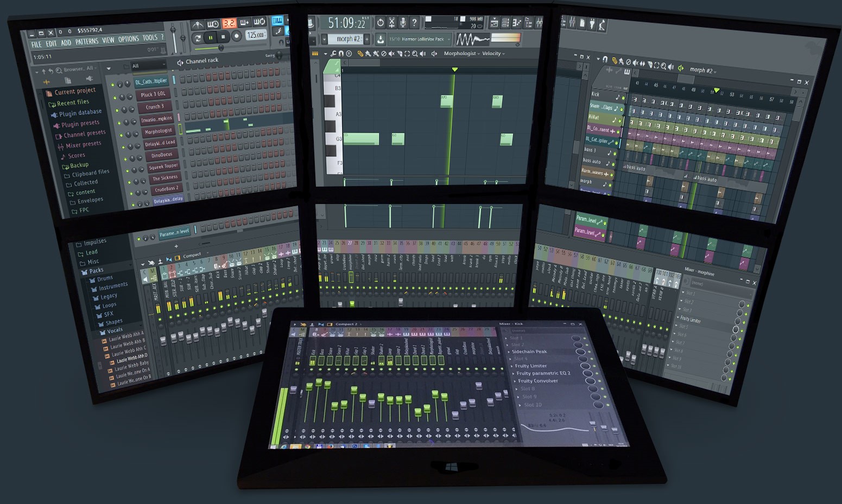Click the scissors cut icon in the center toolbar

pyautogui.click(x=392, y=23)
